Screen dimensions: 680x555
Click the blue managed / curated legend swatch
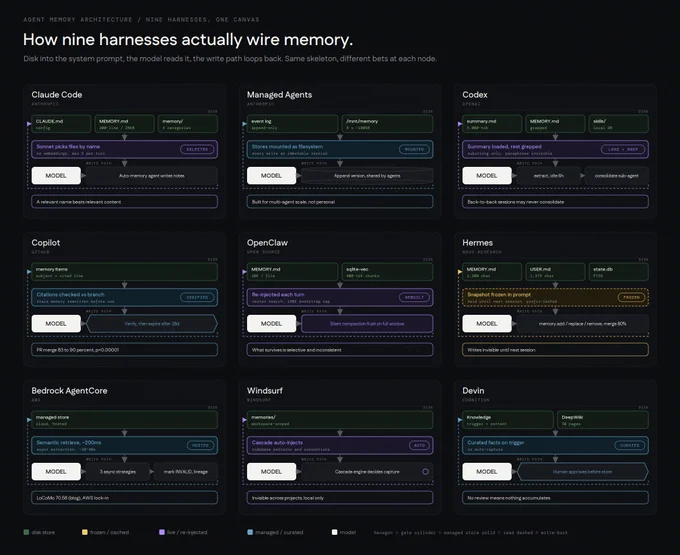[x=250, y=532]
